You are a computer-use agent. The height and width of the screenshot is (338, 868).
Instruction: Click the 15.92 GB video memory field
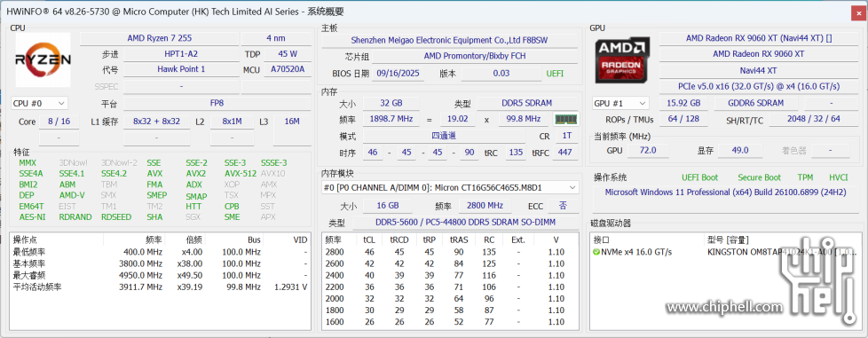click(x=683, y=103)
